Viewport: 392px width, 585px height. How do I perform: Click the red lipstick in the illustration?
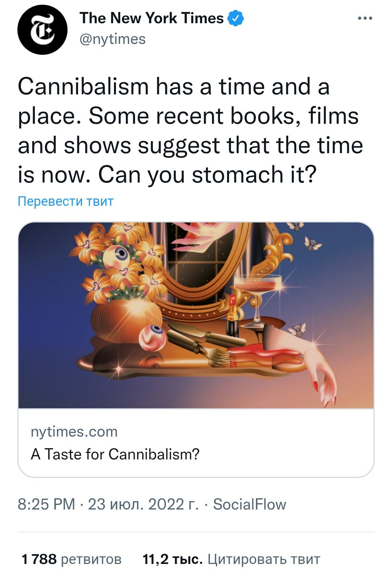pos(232,315)
